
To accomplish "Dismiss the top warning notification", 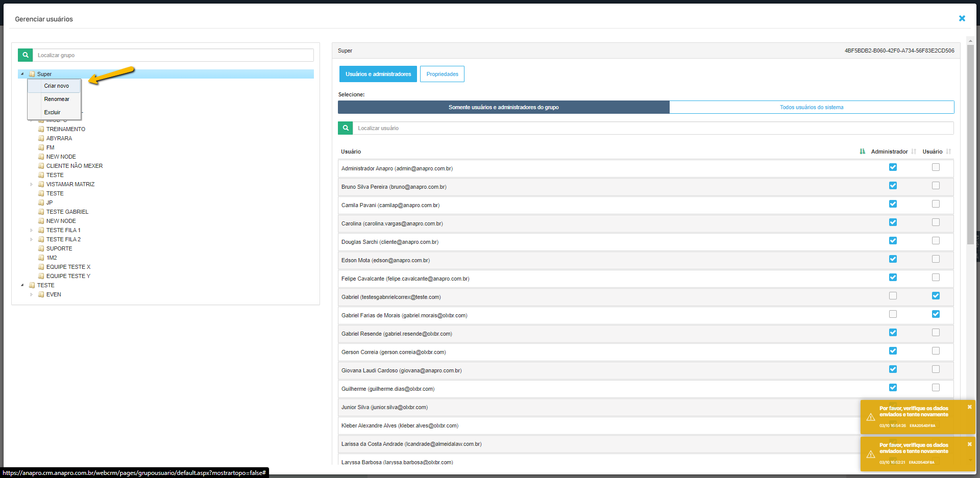I will (969, 407).
